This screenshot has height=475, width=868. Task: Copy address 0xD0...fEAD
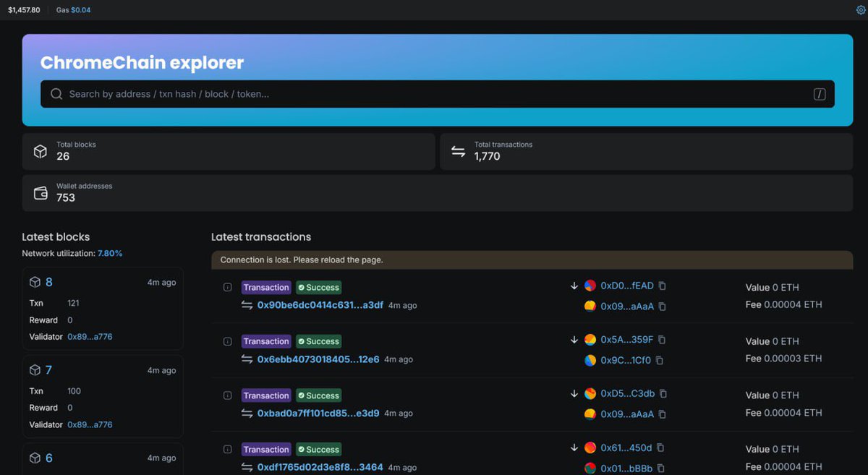tap(662, 286)
